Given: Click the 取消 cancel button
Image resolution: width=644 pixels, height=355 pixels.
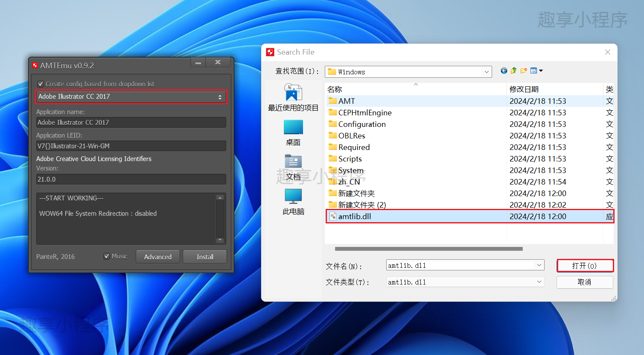Looking at the screenshot, I should tap(585, 282).
